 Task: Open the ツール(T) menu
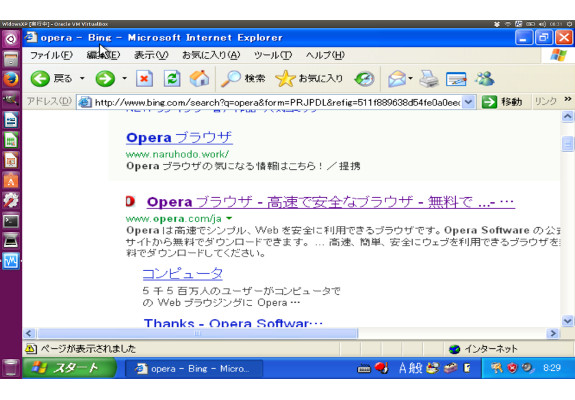(x=273, y=55)
